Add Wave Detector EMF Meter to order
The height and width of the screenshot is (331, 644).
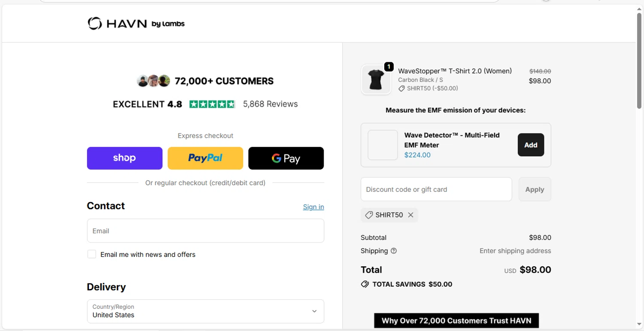(531, 145)
